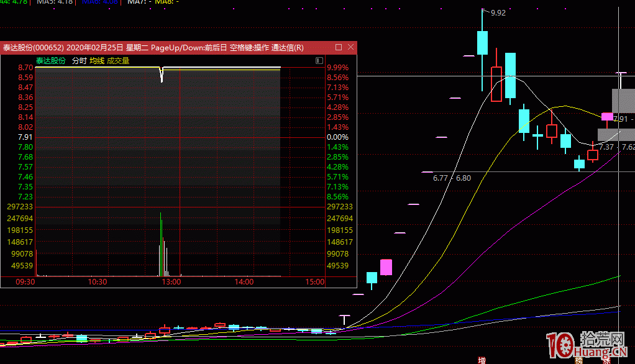Click the MA7 indicator label at top

pos(136,2)
